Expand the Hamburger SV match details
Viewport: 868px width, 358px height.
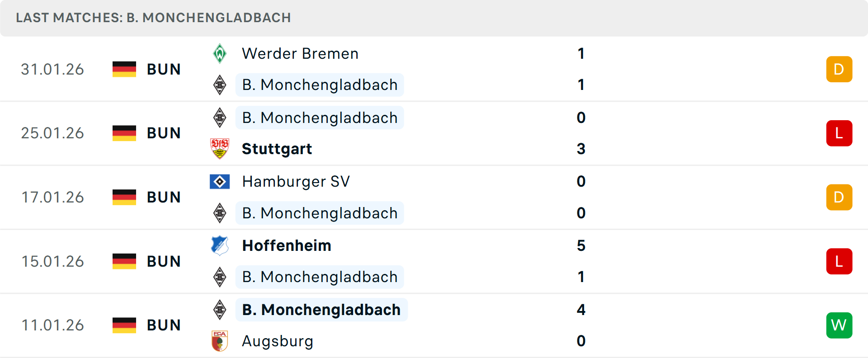click(434, 197)
